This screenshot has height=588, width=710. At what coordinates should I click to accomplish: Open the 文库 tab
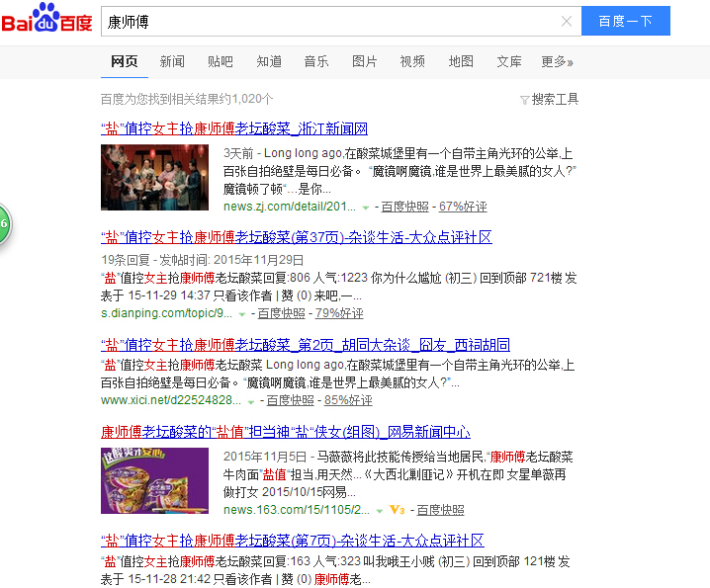(x=509, y=61)
